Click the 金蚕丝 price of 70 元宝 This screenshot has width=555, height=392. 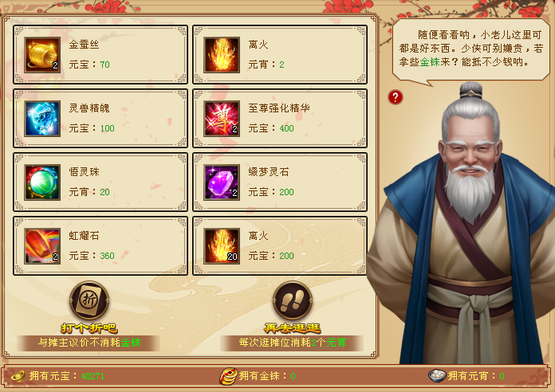[89, 65]
